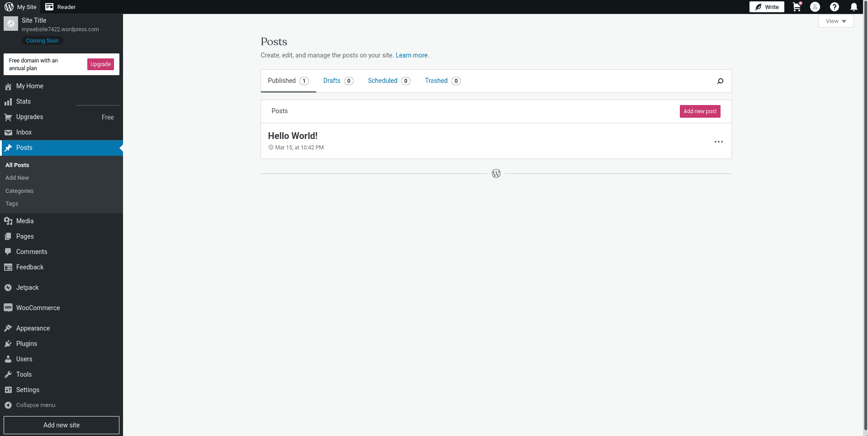This screenshot has height=436, width=868.
Task: Click the Jetpack bolt icon
Action: 8,287
